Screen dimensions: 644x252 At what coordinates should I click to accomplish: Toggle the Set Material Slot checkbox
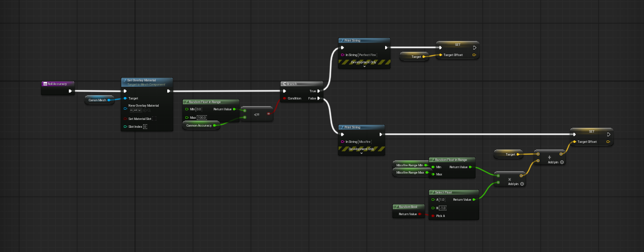154,119
